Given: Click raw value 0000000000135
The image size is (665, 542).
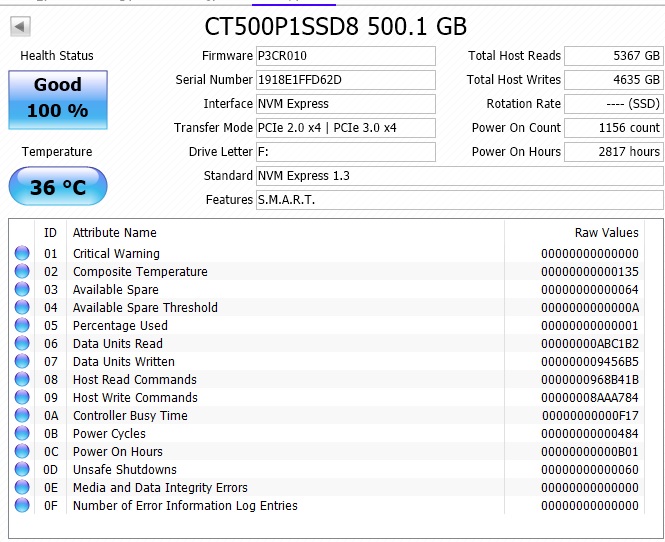Looking at the screenshot, I should coord(590,271).
